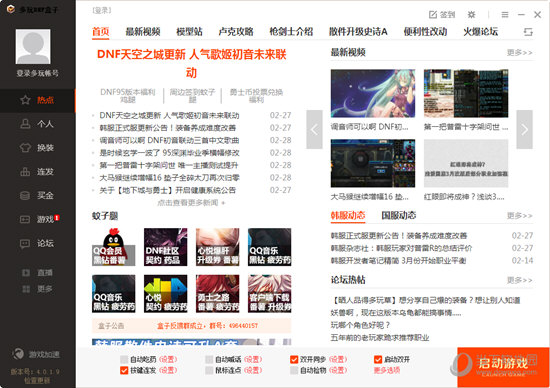Open the 连发 rapid-fire sidebar section
Screen dimensions: 550x388
(x=38, y=172)
